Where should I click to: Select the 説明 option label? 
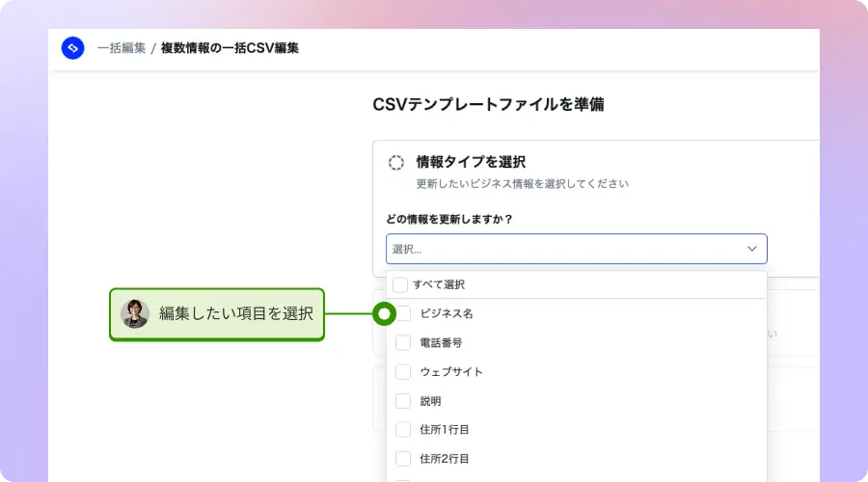430,401
